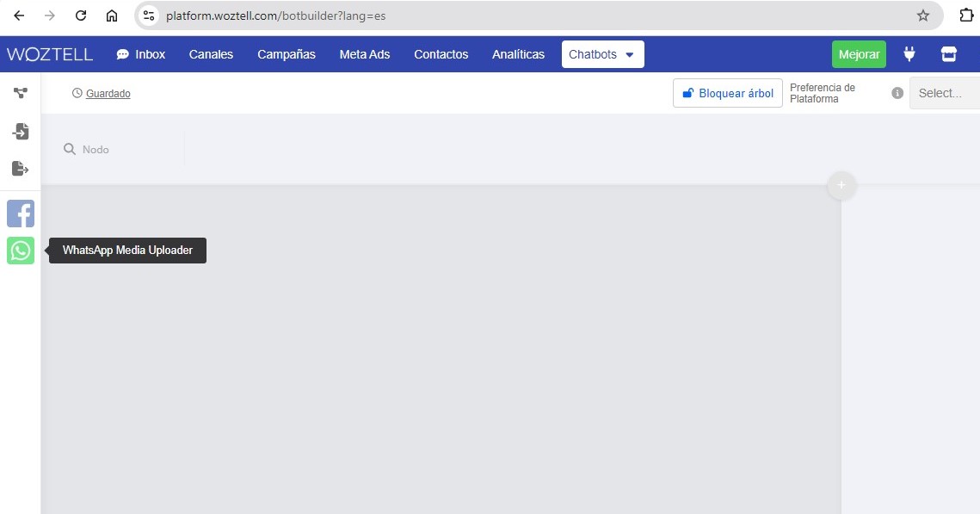The height and width of the screenshot is (514, 980).
Task: Go to Campañas
Action: (x=287, y=54)
